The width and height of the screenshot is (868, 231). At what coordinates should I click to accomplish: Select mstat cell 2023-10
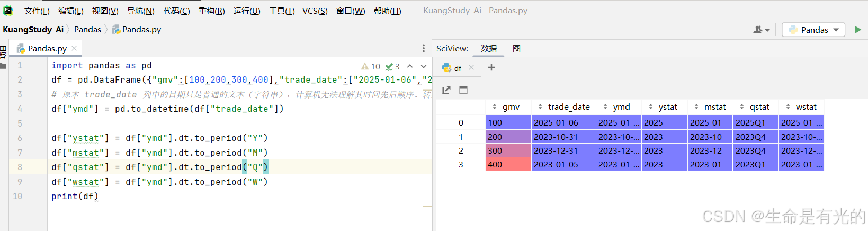click(x=711, y=137)
